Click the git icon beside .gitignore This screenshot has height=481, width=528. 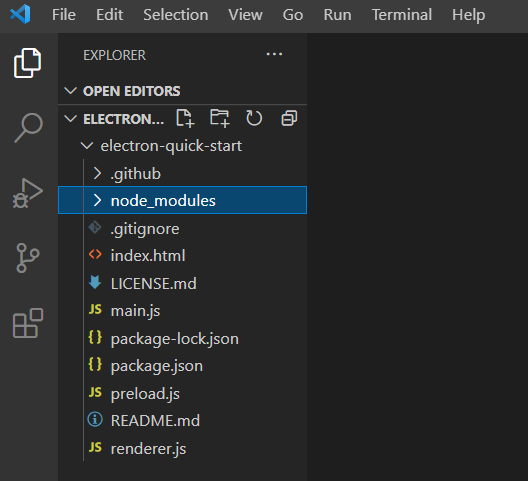coord(95,227)
